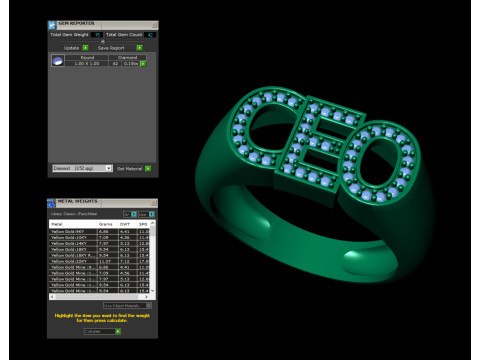Close the Gem Reporter panel
480x360 pixels.
[154, 25]
